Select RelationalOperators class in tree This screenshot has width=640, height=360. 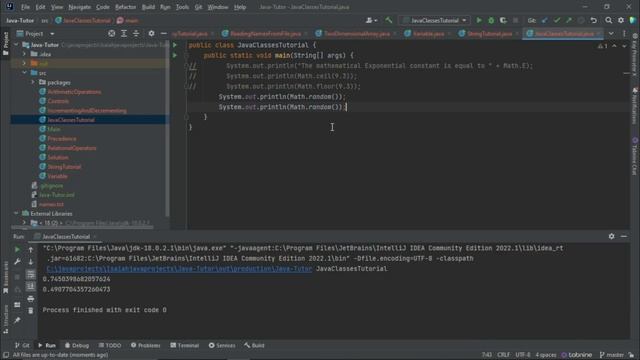(72, 148)
